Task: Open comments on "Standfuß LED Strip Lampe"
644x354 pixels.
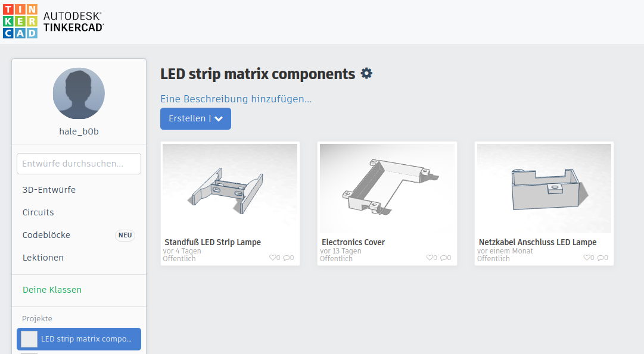Action: tap(287, 258)
